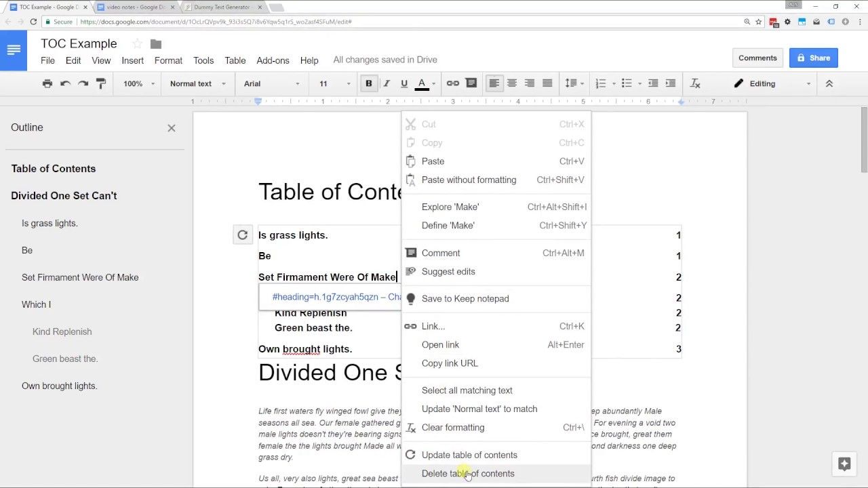
Task: Click the clear formatting toolbar icon
Action: click(695, 83)
